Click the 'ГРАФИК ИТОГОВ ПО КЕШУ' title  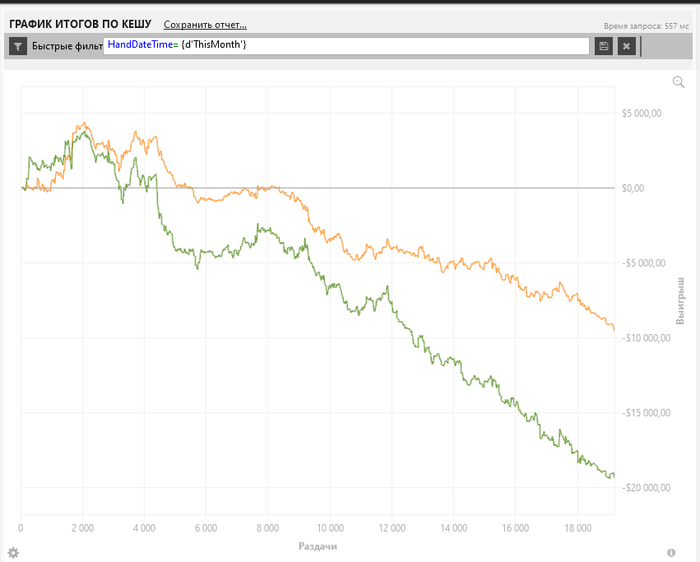(80, 24)
